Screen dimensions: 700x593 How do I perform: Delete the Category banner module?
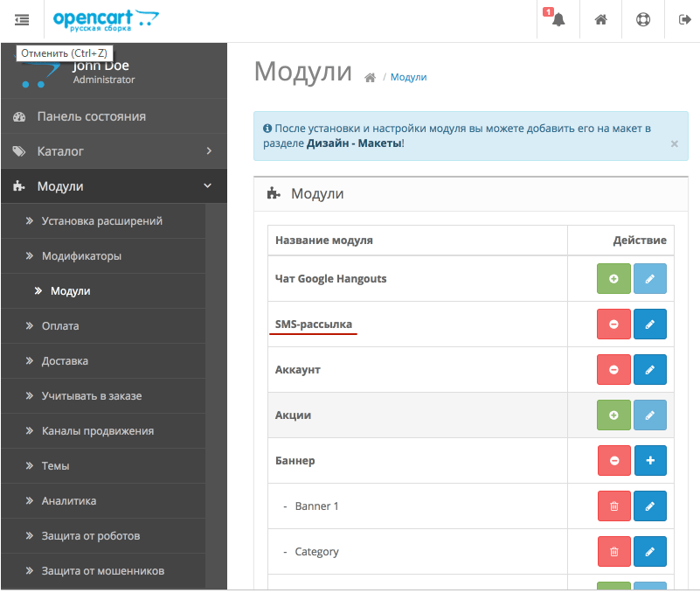point(613,551)
